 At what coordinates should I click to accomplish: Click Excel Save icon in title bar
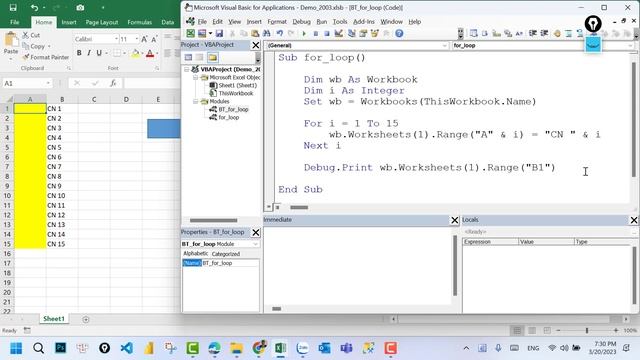[13, 7]
